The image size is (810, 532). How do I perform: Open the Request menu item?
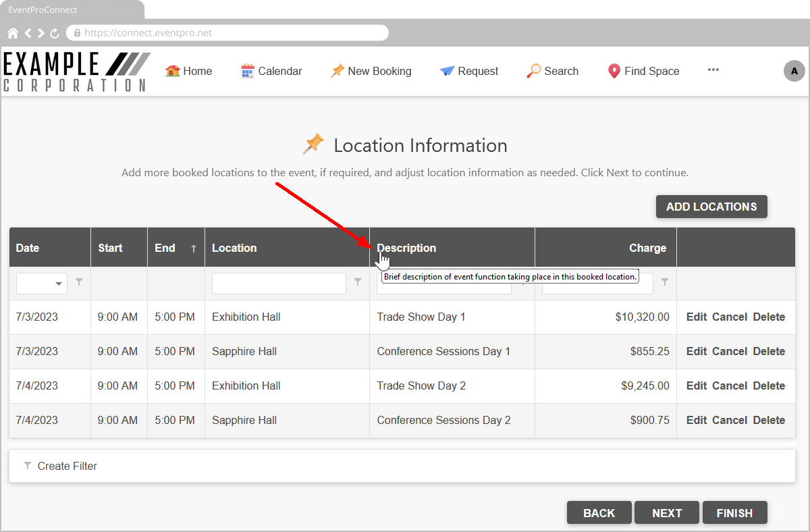pos(469,71)
